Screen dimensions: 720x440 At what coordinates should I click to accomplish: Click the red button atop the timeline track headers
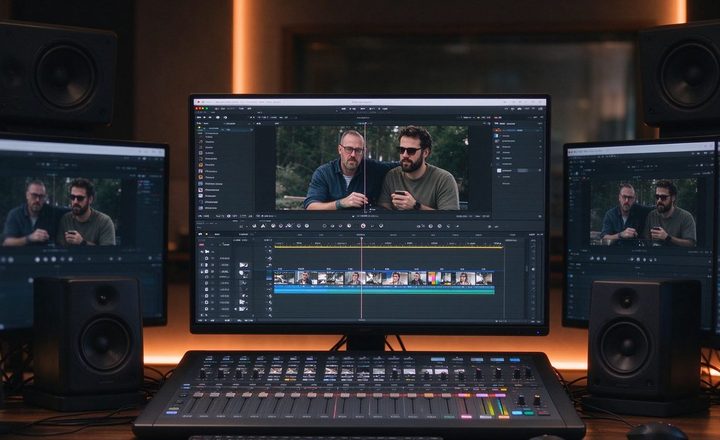[x=202, y=245]
